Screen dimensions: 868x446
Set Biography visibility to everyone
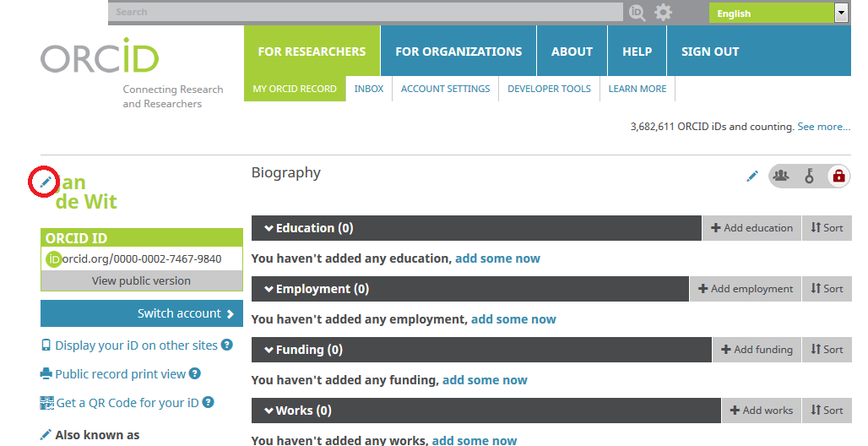781,176
